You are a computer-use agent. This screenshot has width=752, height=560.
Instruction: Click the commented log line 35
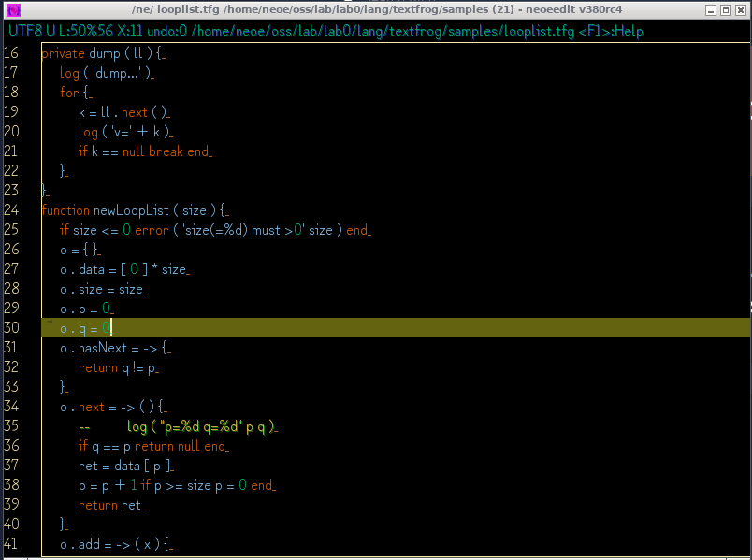pyautogui.click(x=178, y=426)
